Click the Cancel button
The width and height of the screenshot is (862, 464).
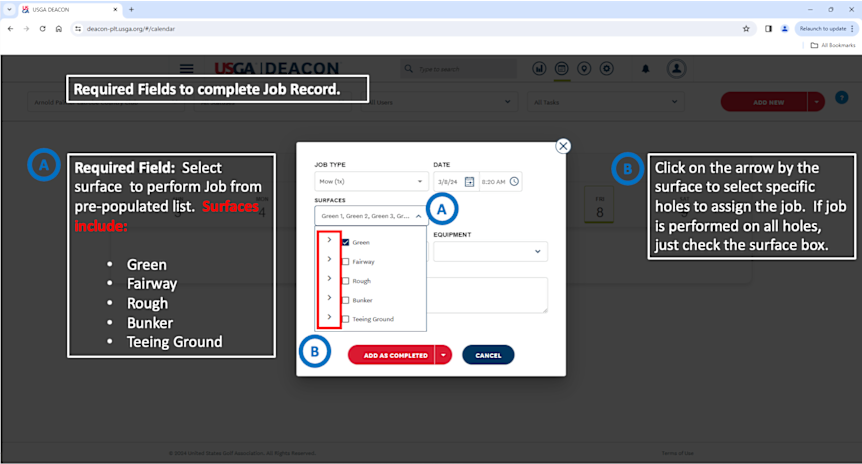point(488,355)
